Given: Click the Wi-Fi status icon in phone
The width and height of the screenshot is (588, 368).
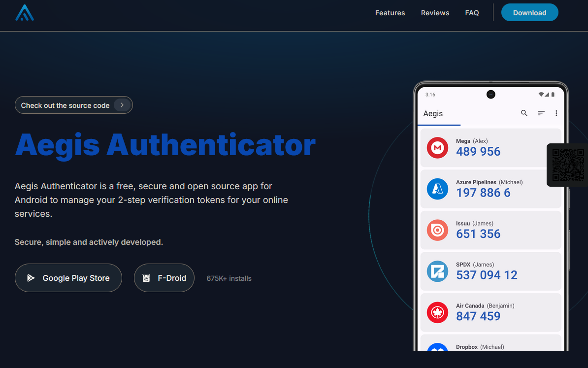Looking at the screenshot, I should [x=541, y=95].
